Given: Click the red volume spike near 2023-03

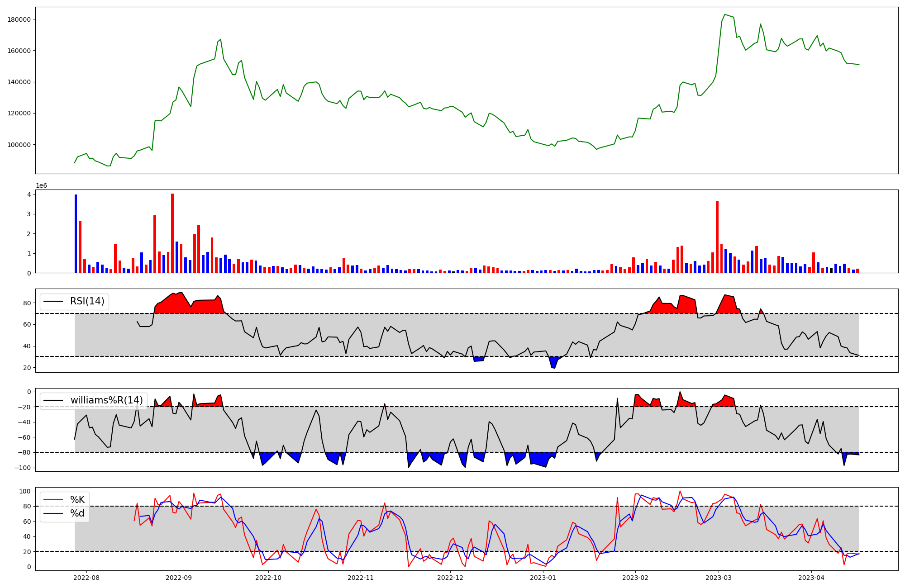Looking at the screenshot, I should click(x=717, y=237).
